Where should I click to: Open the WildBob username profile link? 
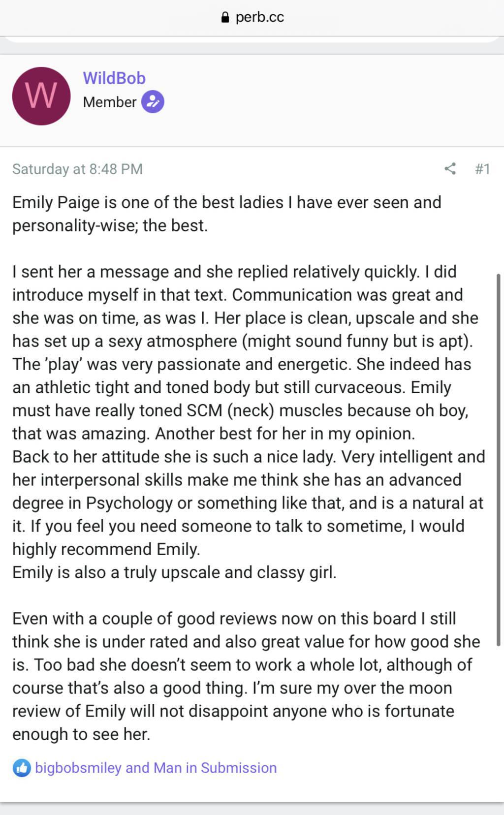[x=114, y=78]
